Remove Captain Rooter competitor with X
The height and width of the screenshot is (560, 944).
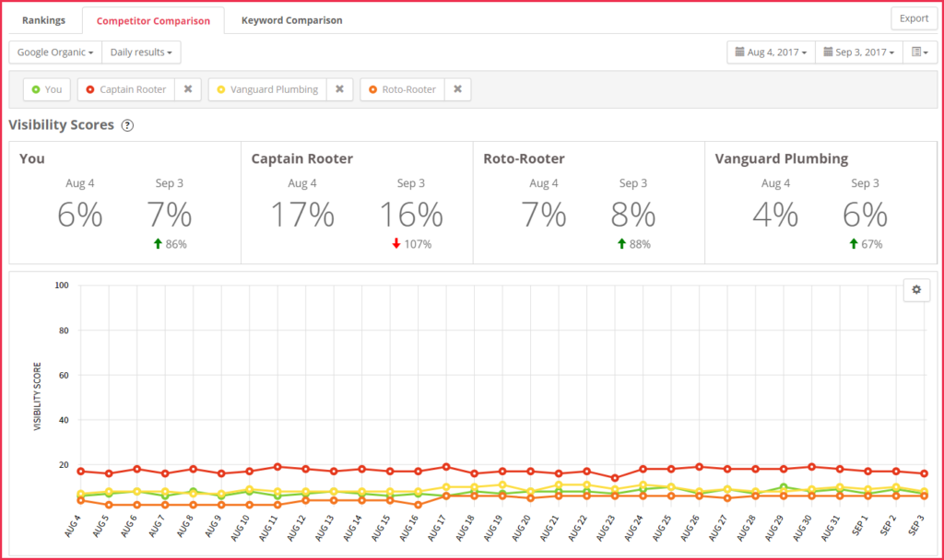[x=188, y=89]
